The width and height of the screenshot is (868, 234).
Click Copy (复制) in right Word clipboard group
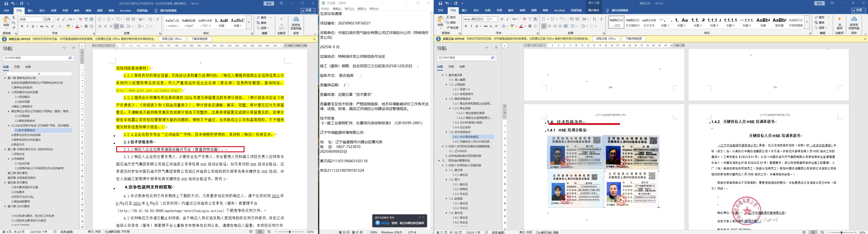click(451, 23)
